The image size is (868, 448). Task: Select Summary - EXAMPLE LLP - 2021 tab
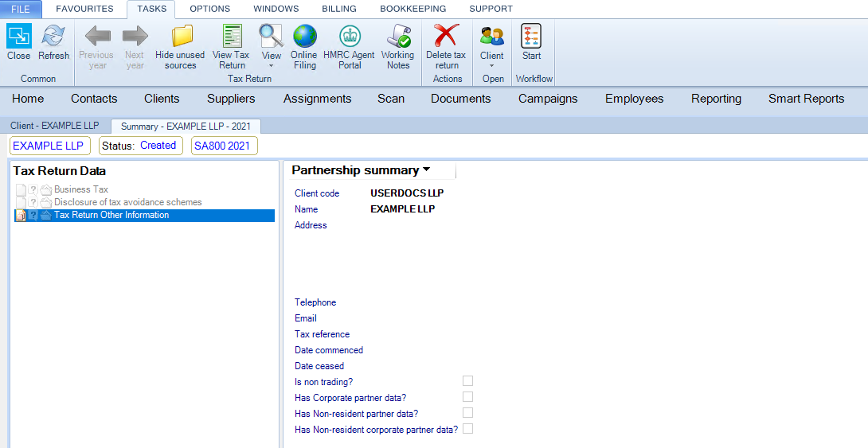(x=186, y=126)
